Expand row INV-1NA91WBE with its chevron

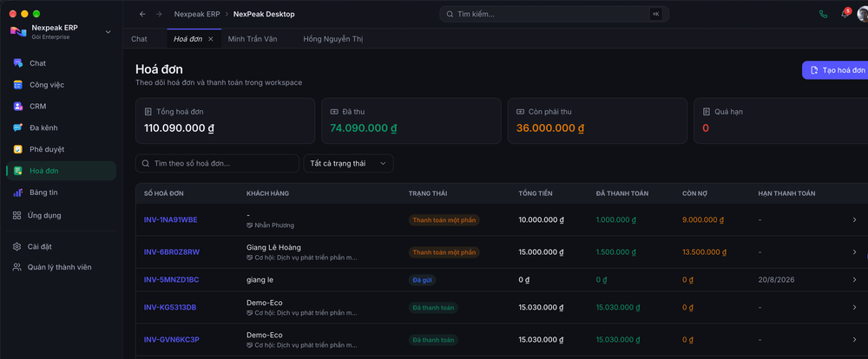click(x=854, y=219)
